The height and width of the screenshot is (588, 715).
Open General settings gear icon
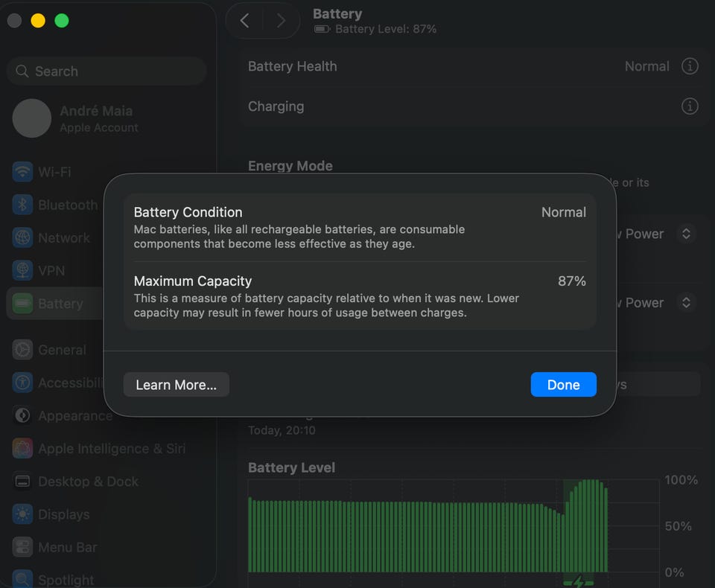(x=22, y=350)
